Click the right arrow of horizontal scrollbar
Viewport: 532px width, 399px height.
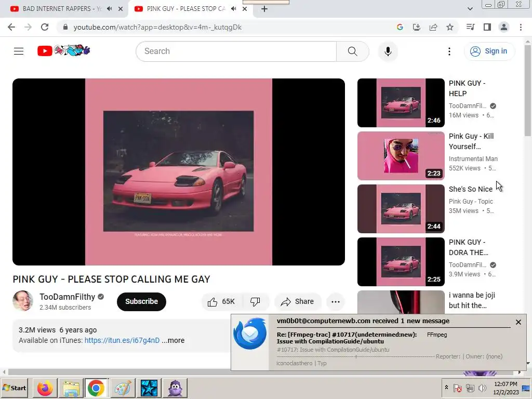[520, 372]
